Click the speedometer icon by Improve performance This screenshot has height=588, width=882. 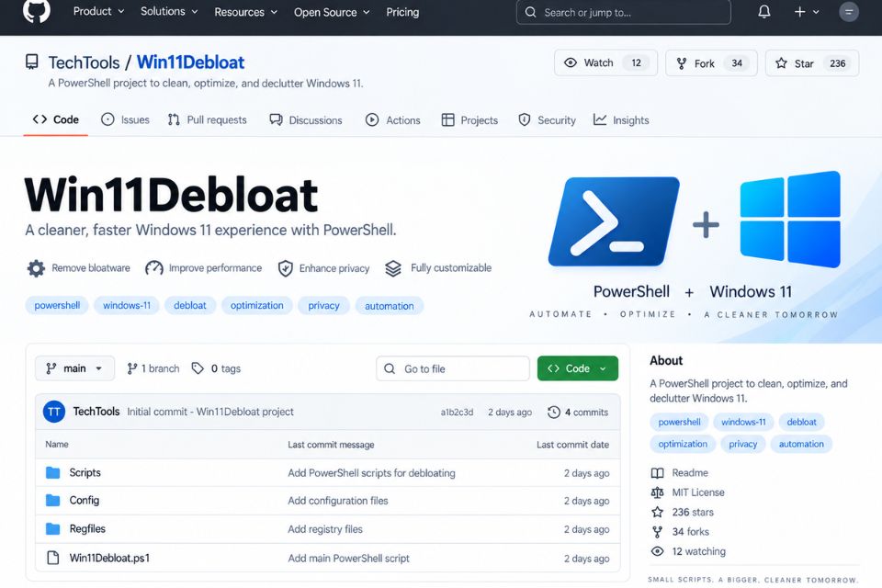154,268
